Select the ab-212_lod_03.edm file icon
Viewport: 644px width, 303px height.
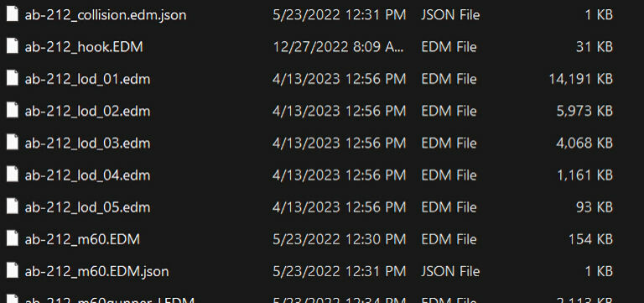tap(13, 143)
